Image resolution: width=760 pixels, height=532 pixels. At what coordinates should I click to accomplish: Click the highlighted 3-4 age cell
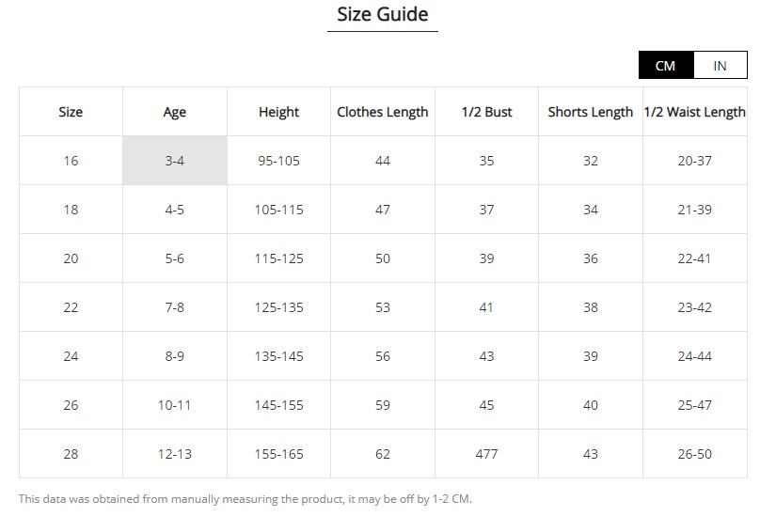tap(175, 161)
